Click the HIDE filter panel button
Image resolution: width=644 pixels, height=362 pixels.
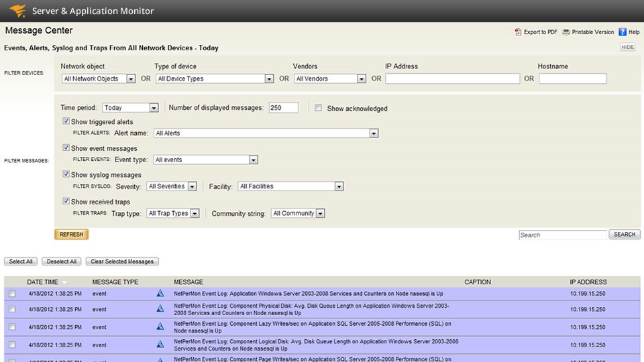click(627, 48)
